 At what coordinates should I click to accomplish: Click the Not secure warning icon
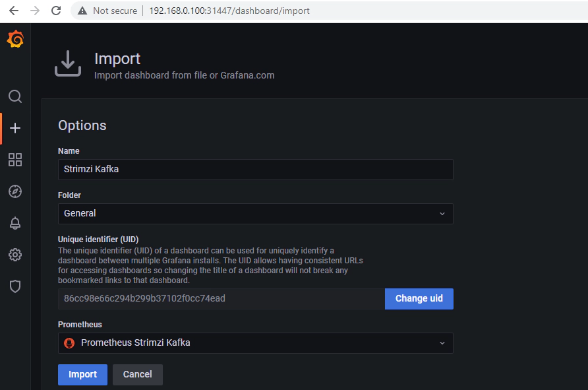click(82, 11)
